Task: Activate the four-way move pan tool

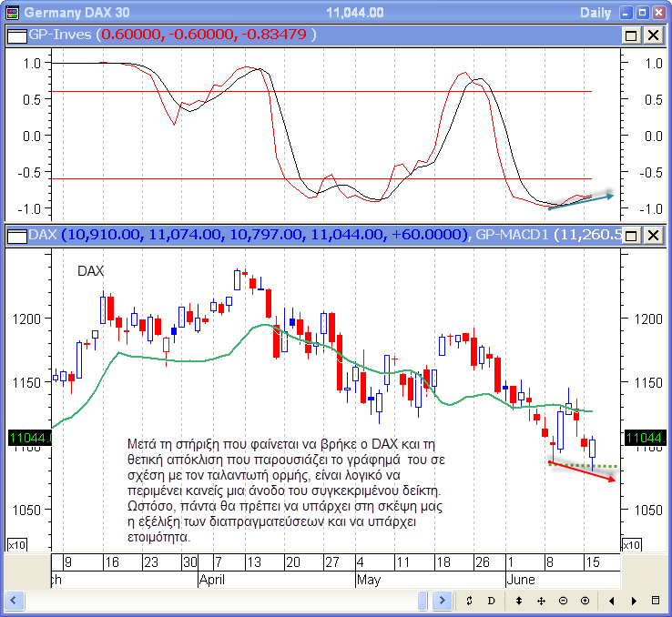Action: [x=541, y=602]
